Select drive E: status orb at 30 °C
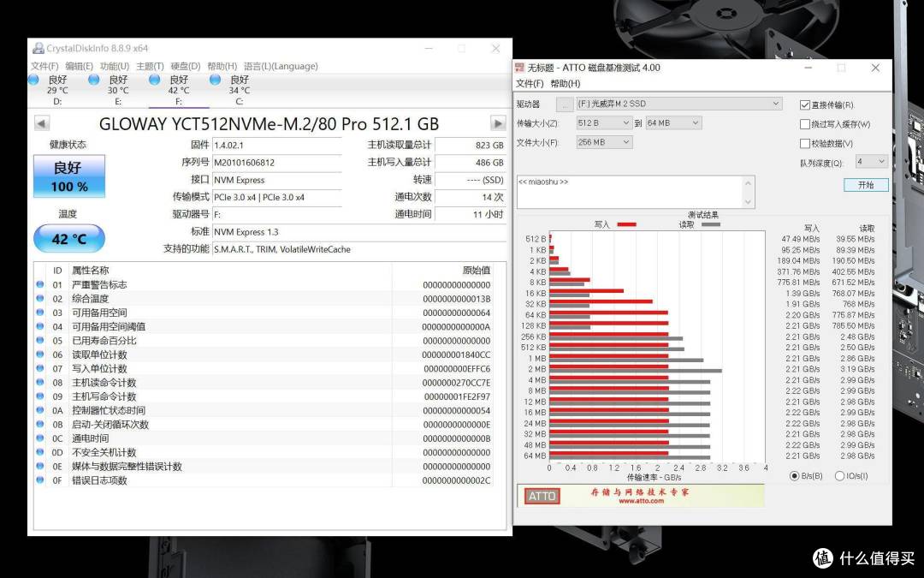This screenshot has height=578, width=924. (x=94, y=80)
